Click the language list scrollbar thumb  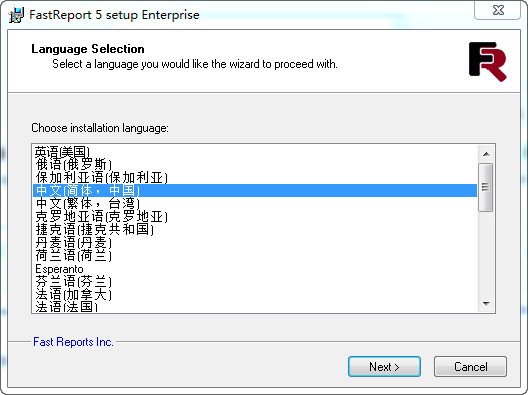[486, 187]
